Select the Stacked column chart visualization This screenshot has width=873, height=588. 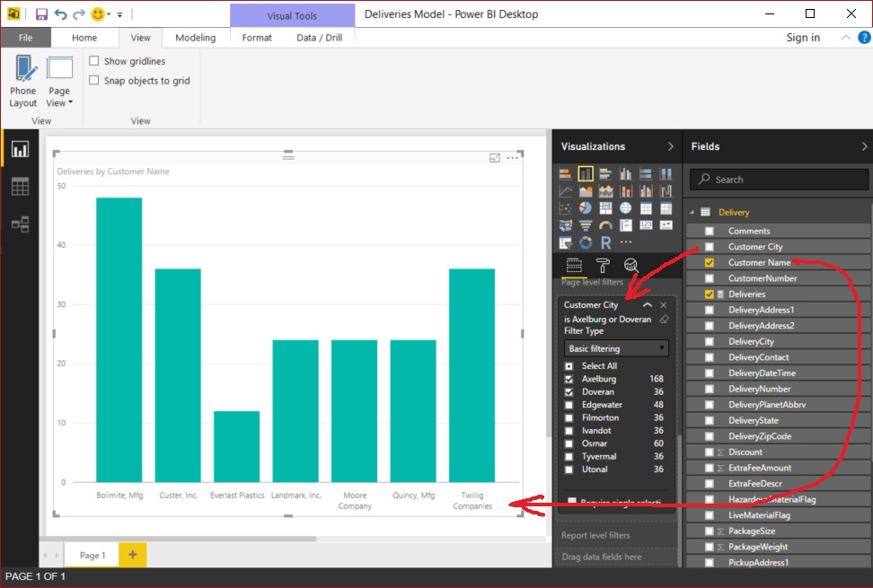586,174
